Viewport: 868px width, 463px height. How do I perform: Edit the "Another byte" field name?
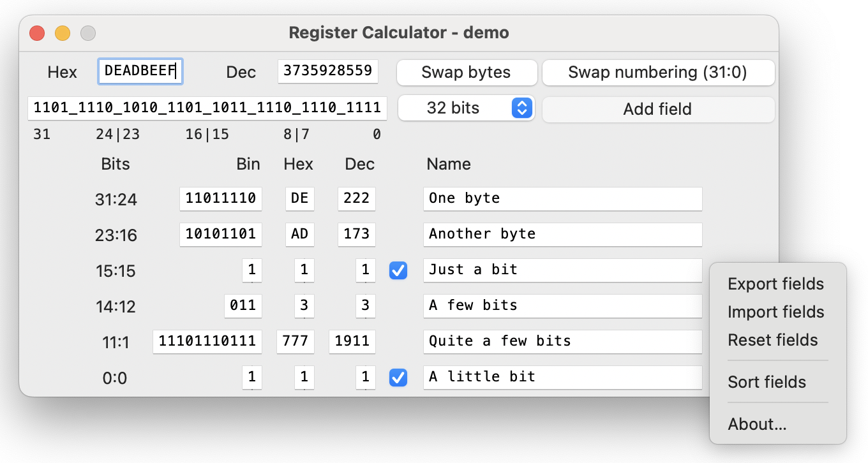562,234
